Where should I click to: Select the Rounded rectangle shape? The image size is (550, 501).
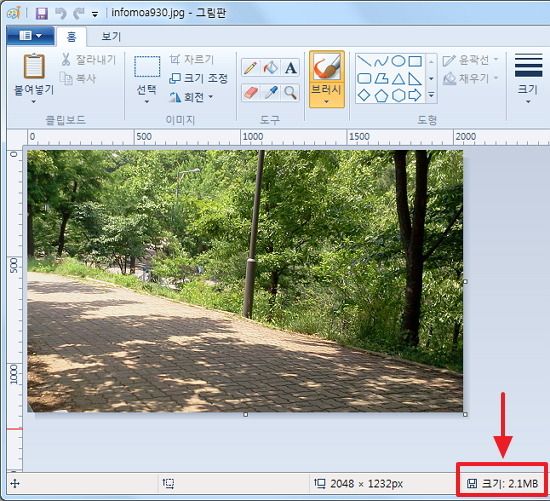(364, 78)
